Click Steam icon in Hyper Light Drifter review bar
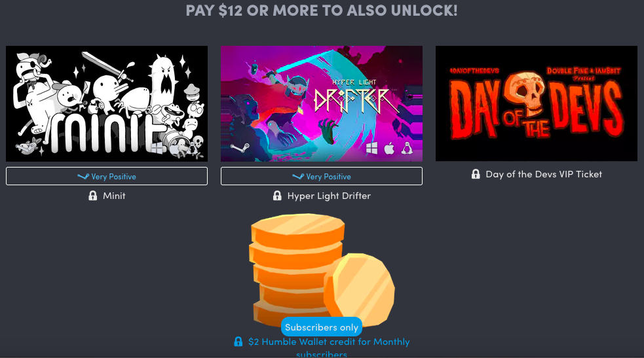 (x=298, y=176)
